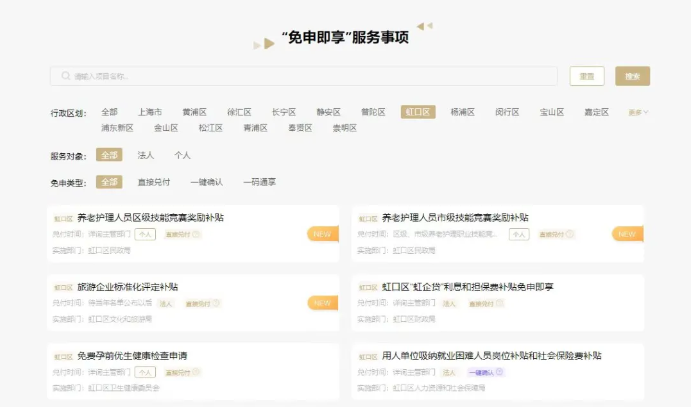Image resolution: width=694 pixels, height=409 pixels.
Task: Choose 一码通享 in 免申类型 filter
Action: coord(259,182)
